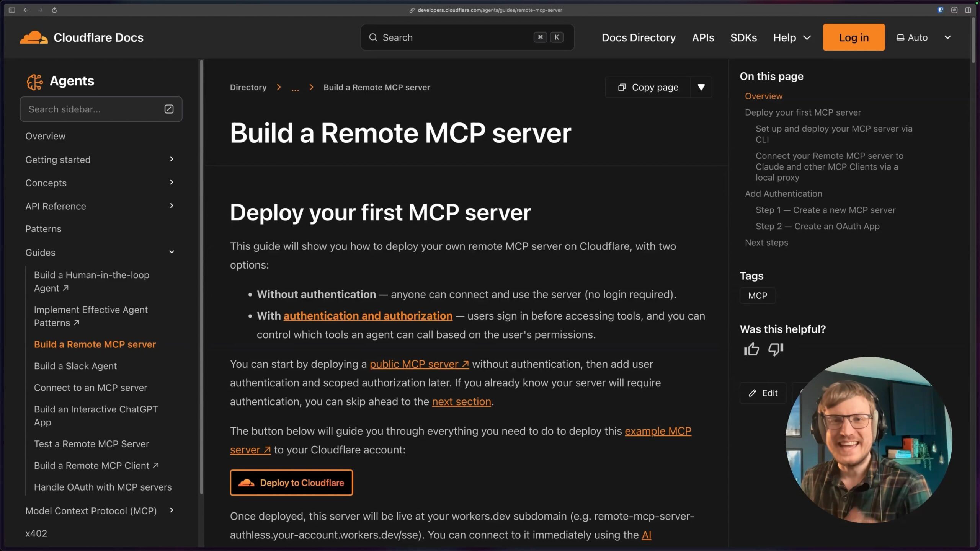Image resolution: width=980 pixels, height=551 pixels.
Task: Go back with the browser back arrow
Action: tap(26, 10)
